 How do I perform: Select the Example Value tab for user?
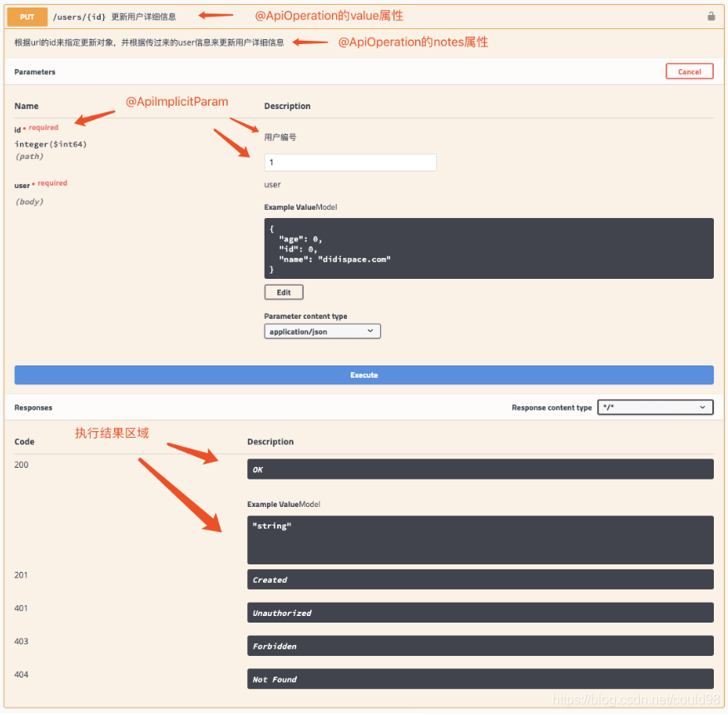tap(290, 207)
